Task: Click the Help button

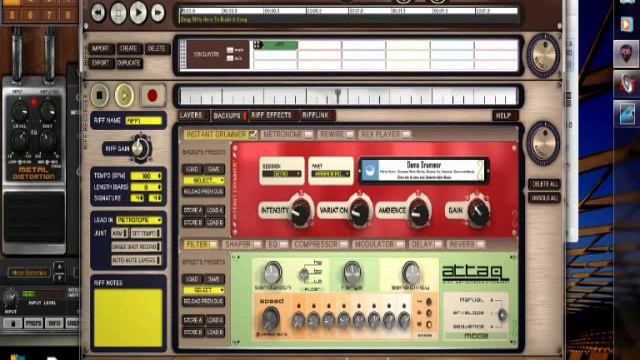Action: tap(504, 116)
